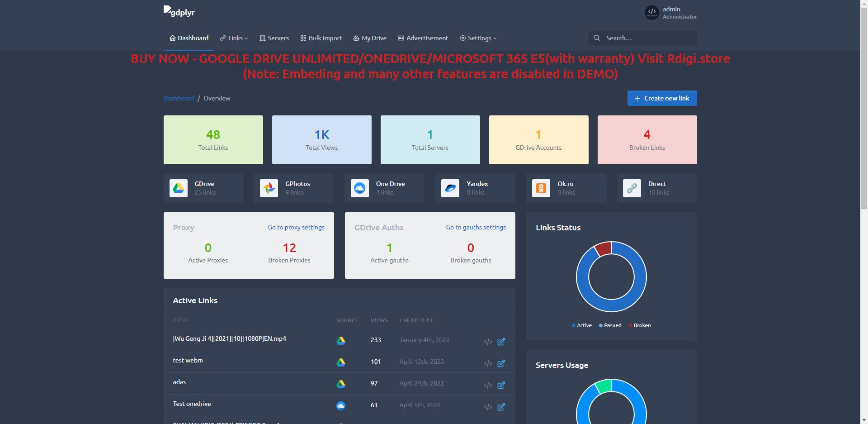Edit the Test onedrive link
Viewport: 868px width, 424px height.
(x=501, y=407)
